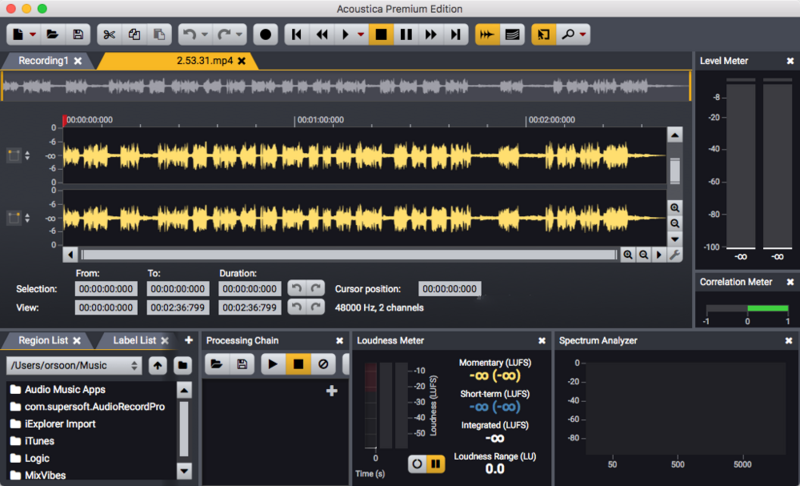Paste with the clipboard icon
The height and width of the screenshot is (486, 800).
click(159, 34)
